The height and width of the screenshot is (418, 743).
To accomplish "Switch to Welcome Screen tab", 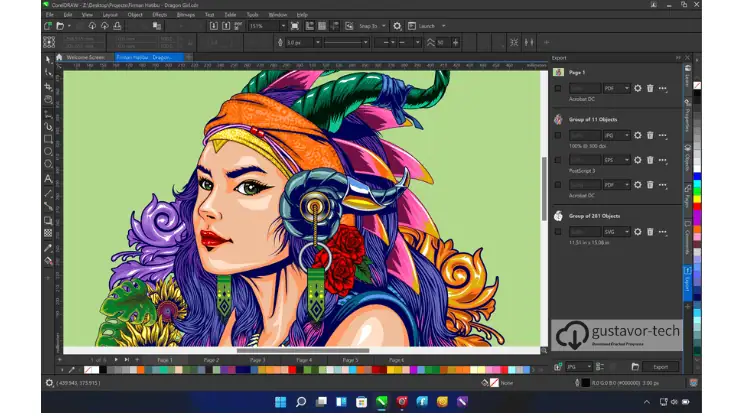I will [x=85, y=57].
